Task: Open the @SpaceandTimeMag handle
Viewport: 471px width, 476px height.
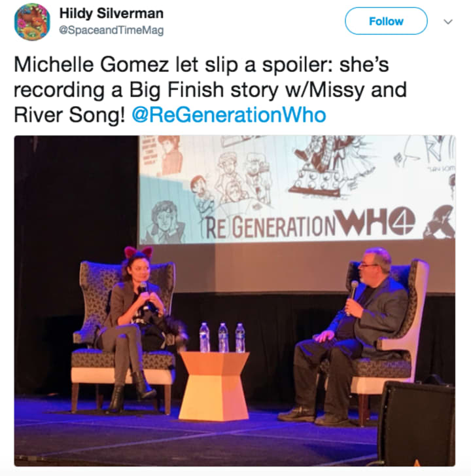Action: (111, 30)
